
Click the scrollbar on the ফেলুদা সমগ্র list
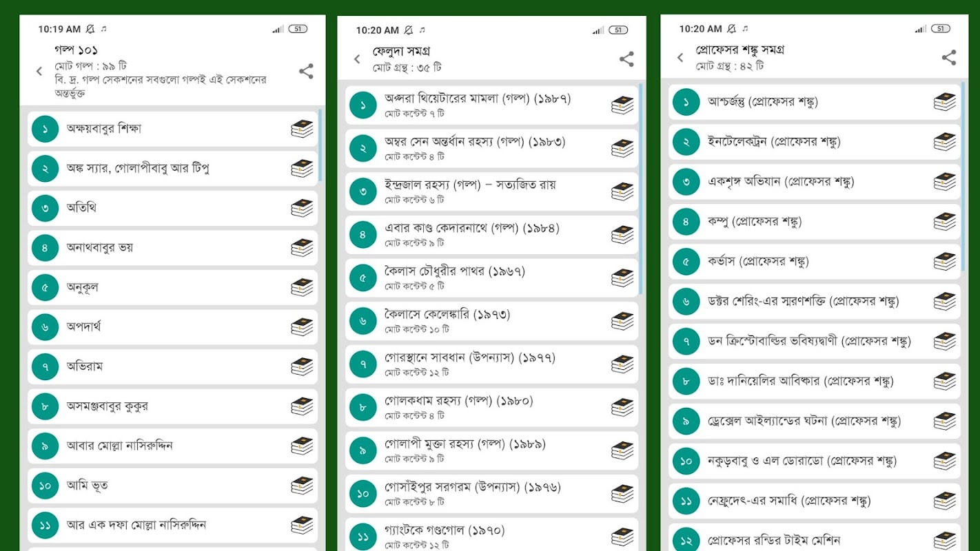tap(640, 189)
